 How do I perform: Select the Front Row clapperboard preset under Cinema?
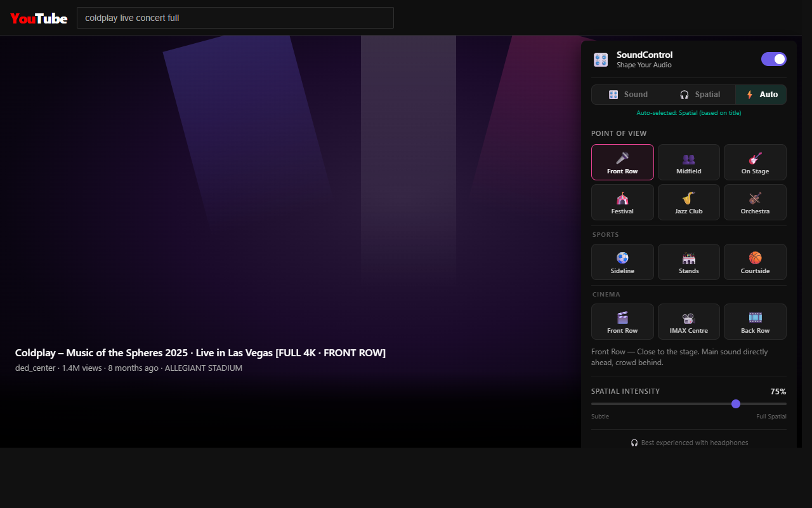[622, 321]
